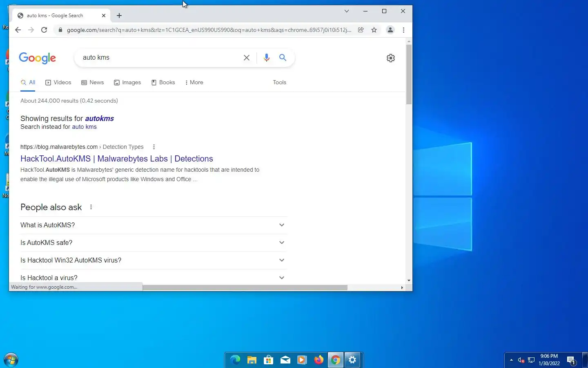Image resolution: width=588 pixels, height=368 pixels.
Task: Expand 'Is Hacktool Win32 AutoKMS virus?' question
Action: pyautogui.click(x=154, y=260)
